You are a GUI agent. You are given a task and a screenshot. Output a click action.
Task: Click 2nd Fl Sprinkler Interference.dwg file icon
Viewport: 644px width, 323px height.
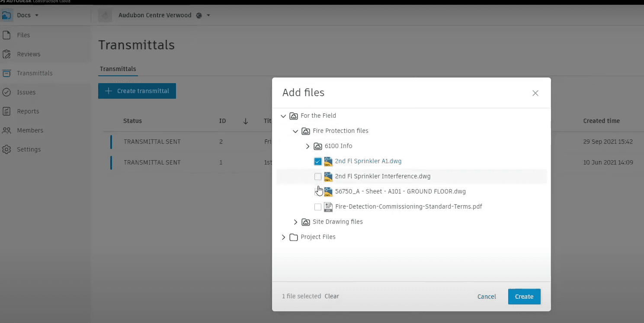pos(328,177)
